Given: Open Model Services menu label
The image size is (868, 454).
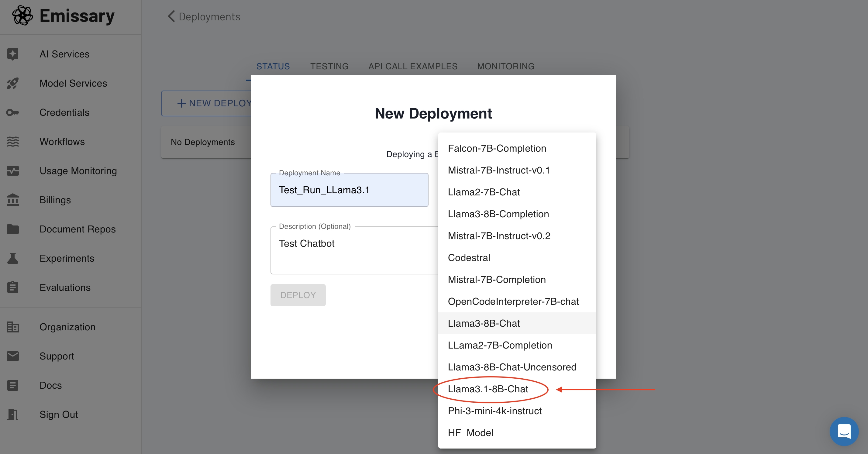Looking at the screenshot, I should [x=73, y=83].
